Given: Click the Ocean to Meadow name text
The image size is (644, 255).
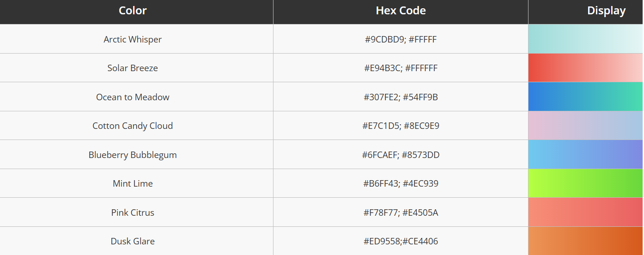Looking at the screenshot, I should coord(133,97).
